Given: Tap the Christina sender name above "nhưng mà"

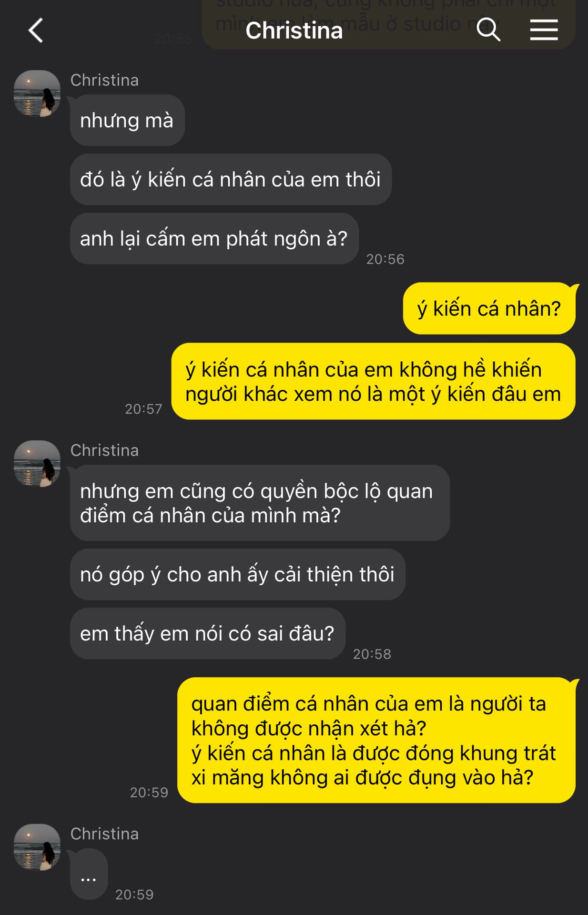Looking at the screenshot, I should pos(104,80).
